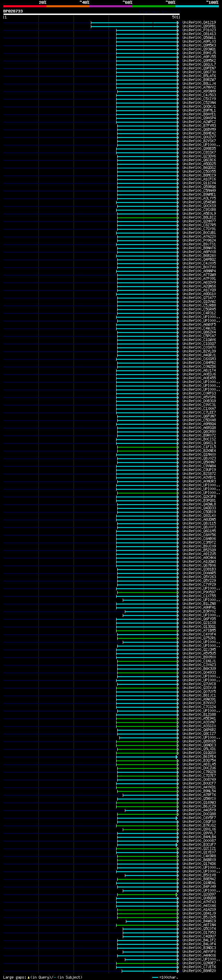Click the '=100char.' scale legend
Screen dimensions: 222x980
[x=165, y=977]
